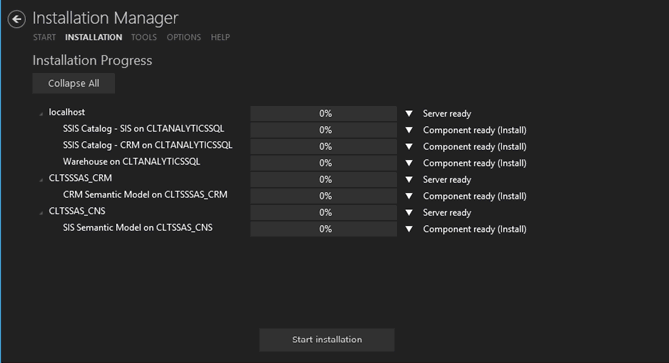Select SSIS Catalog - SIS on CLTANALYTICSSQL

click(x=143, y=128)
